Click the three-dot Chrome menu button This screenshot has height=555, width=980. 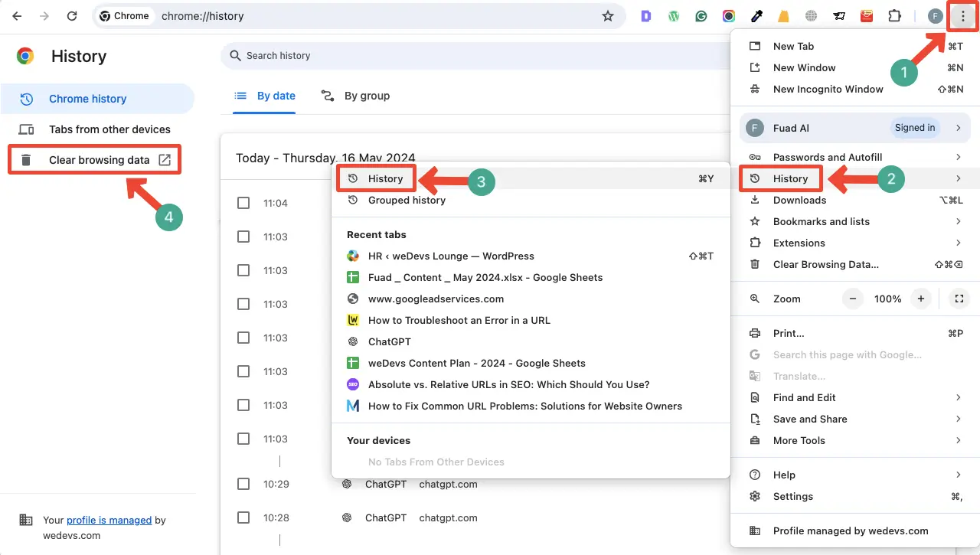click(x=962, y=16)
